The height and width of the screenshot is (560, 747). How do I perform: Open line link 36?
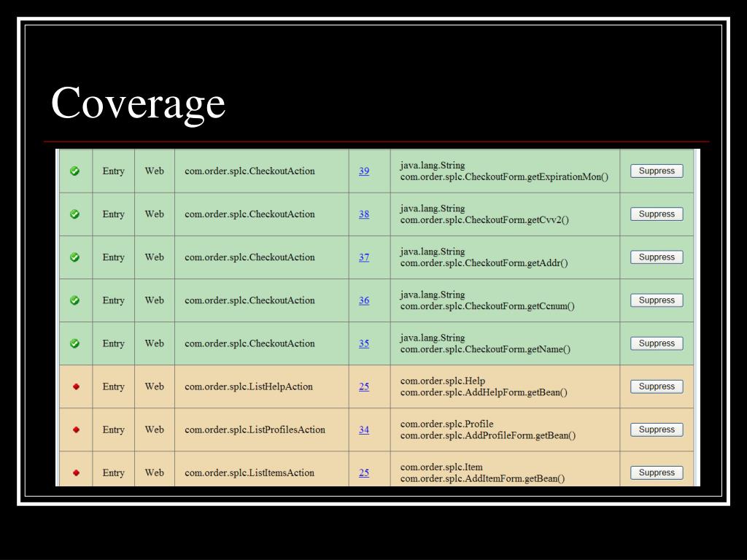click(364, 300)
